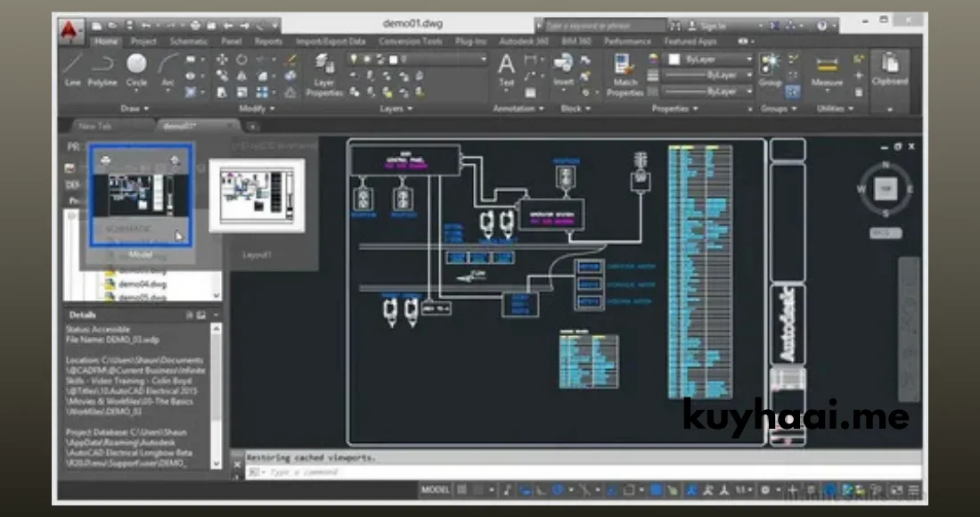Click the Dimension tool in Annotation panel

pos(531,60)
